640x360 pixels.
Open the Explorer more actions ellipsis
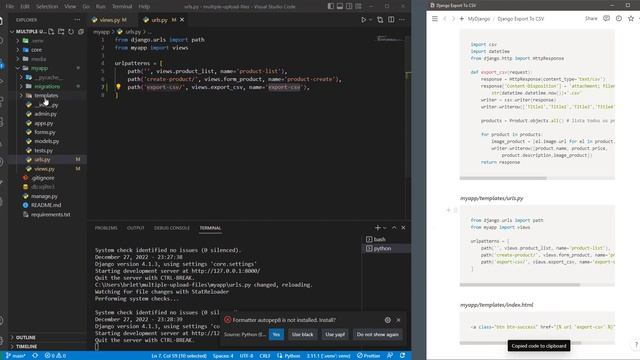[x=77, y=20]
